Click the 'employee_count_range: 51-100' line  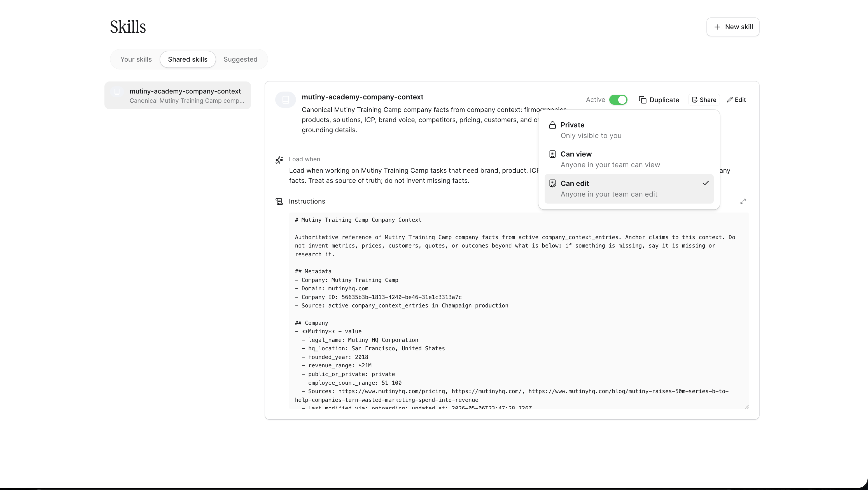[x=355, y=383]
